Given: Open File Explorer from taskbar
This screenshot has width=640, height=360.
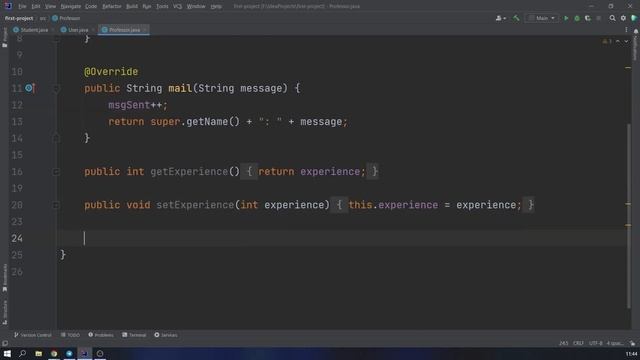Looking at the screenshot, I should tap(38, 353).
